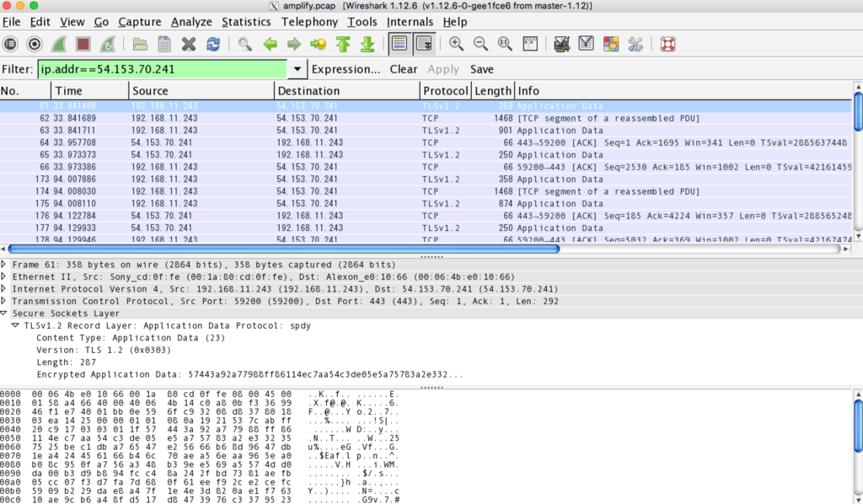This screenshot has height=504, width=863.
Task: Select packet 62 TCP segment row
Action: [x=426, y=118]
